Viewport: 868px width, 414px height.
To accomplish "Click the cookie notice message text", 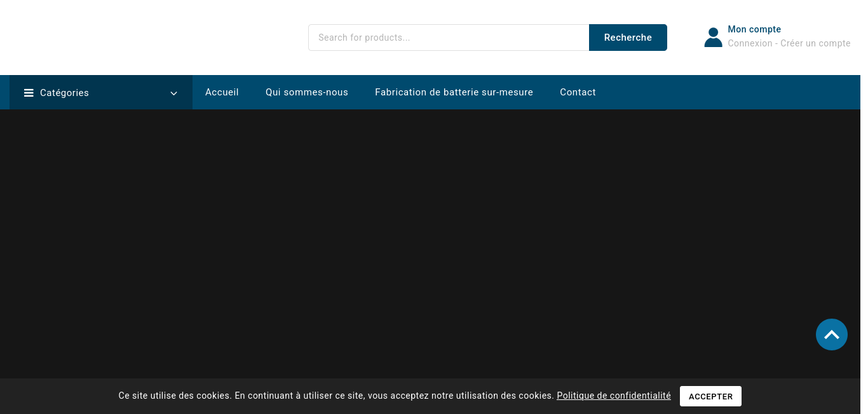I will click(x=336, y=396).
